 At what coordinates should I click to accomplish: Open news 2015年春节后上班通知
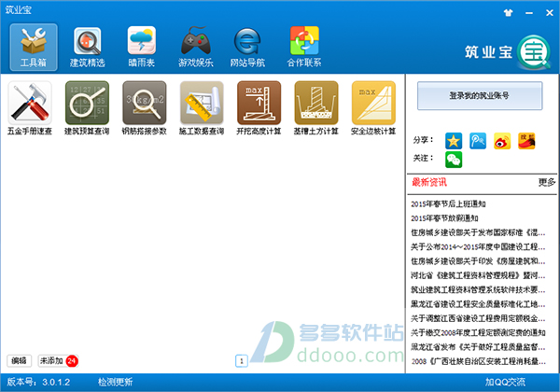[x=448, y=203]
